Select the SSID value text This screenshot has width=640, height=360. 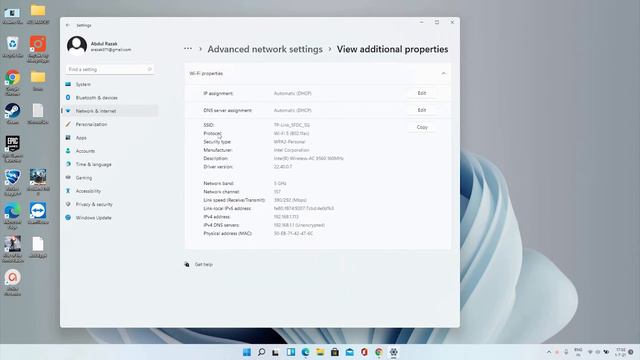pos(291,125)
